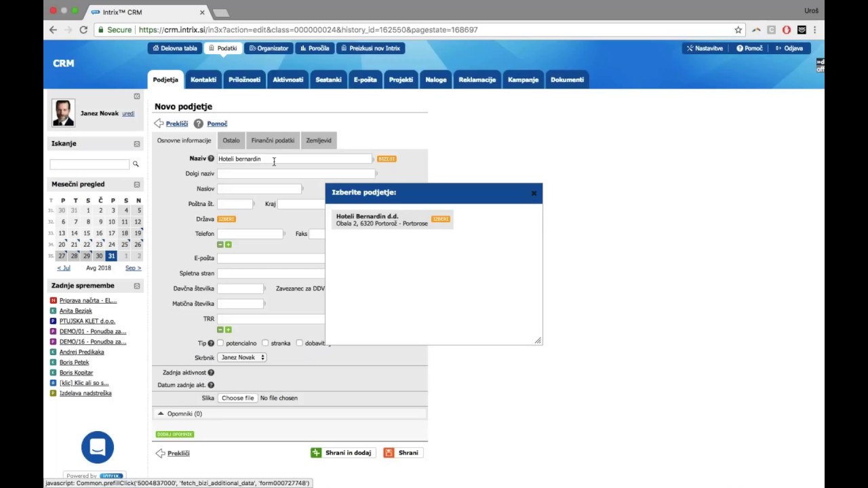Viewport: 868px width, 488px height.
Task: Close the Izberite podjetje popup
Action: [x=534, y=193]
